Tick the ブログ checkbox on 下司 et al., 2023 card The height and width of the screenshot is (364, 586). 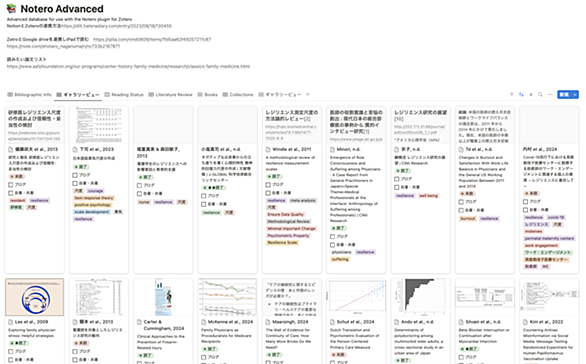pyautogui.click(x=75, y=175)
